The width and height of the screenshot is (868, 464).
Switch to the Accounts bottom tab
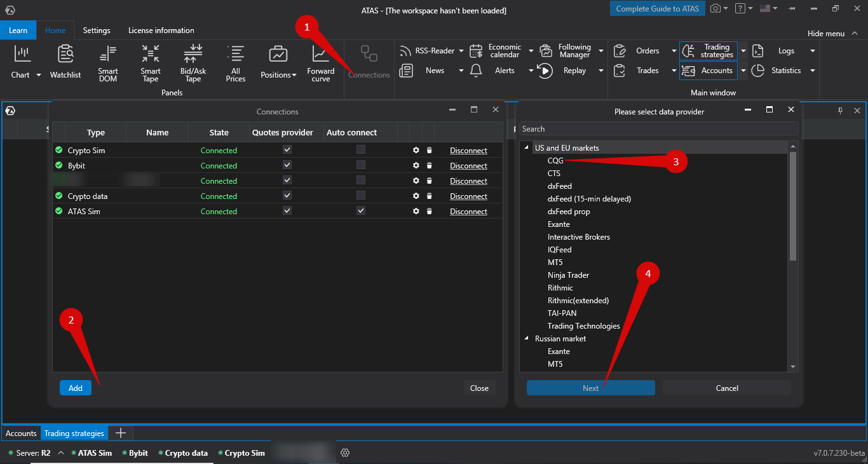pyautogui.click(x=22, y=433)
